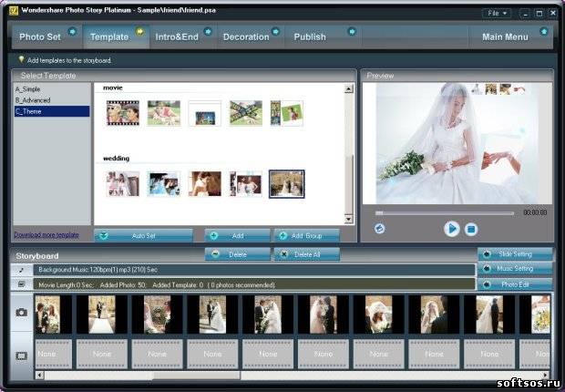Click the Movie Length info bar
The width and height of the screenshot is (565, 392).
(x=254, y=284)
